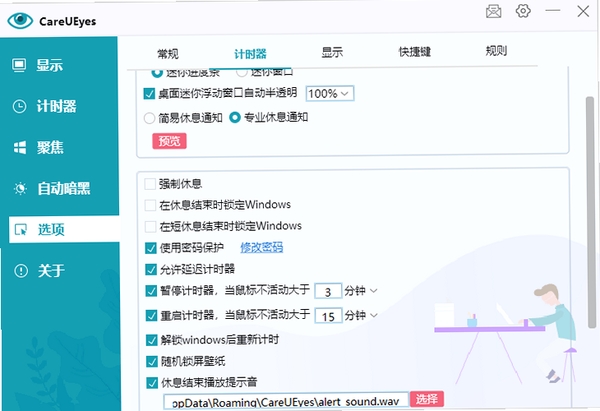This screenshot has width=600, height=411.
Task: Click the 修改密码 link
Action: [x=261, y=247]
